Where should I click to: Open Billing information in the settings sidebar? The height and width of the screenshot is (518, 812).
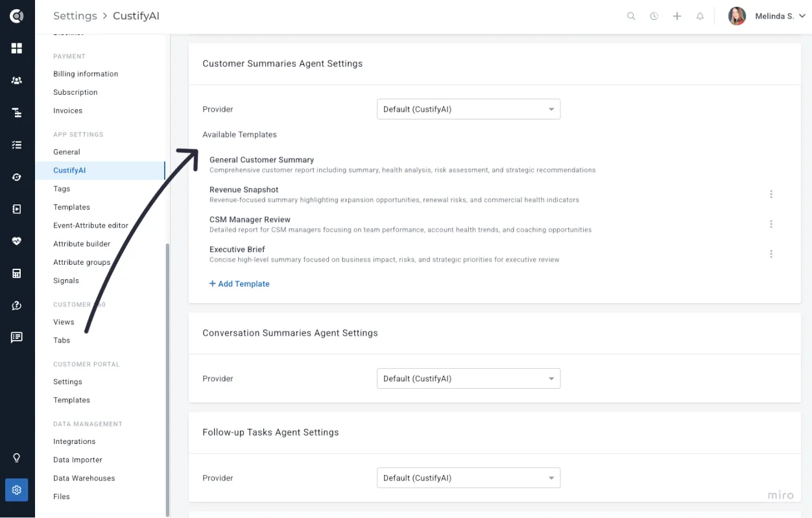click(x=86, y=74)
